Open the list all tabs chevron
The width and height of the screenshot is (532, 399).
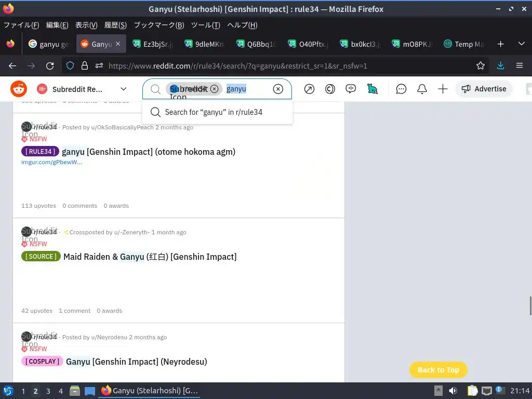click(x=522, y=44)
